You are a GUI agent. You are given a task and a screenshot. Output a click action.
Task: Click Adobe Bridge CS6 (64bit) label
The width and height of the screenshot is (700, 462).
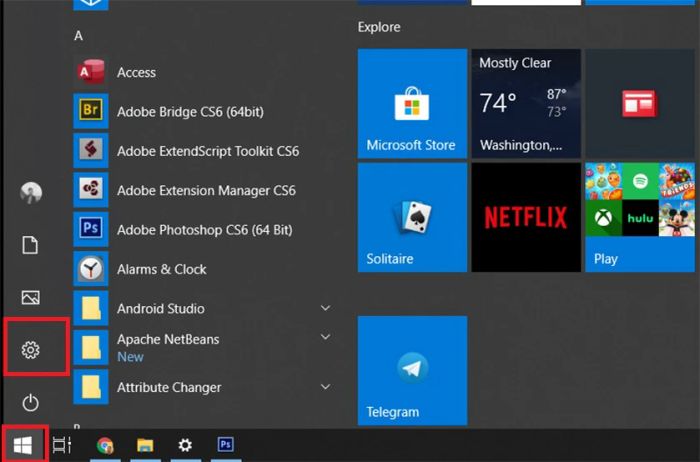(x=190, y=112)
